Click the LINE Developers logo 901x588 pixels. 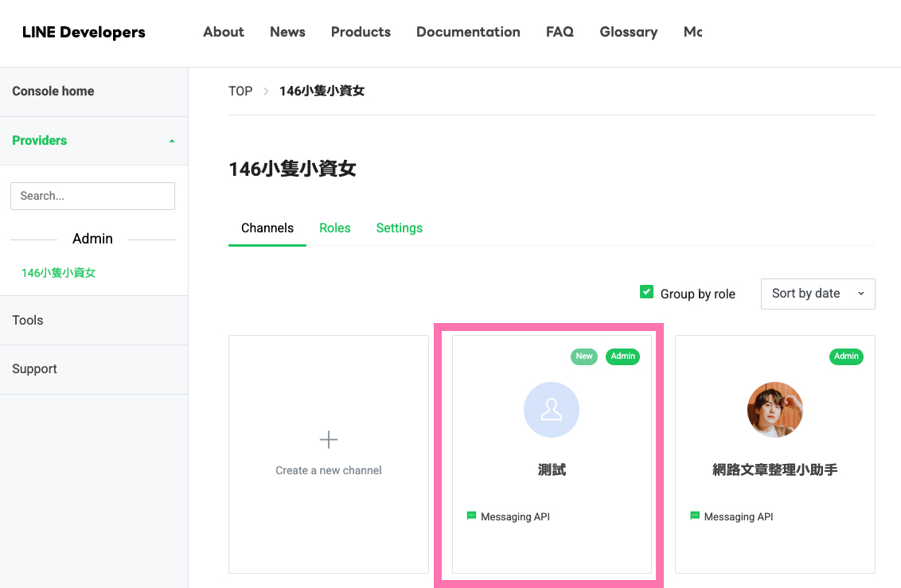[x=84, y=33]
